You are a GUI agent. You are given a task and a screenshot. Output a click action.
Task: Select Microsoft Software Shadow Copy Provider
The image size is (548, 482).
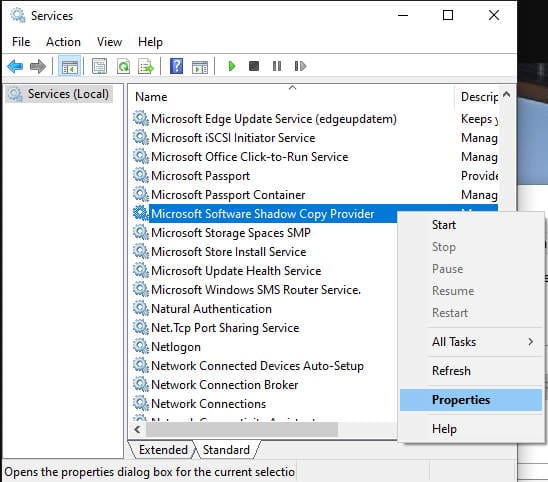[262, 214]
